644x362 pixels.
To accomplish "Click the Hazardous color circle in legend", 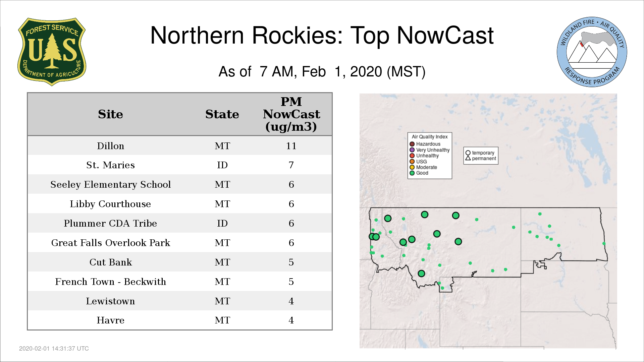I will pos(412,144).
